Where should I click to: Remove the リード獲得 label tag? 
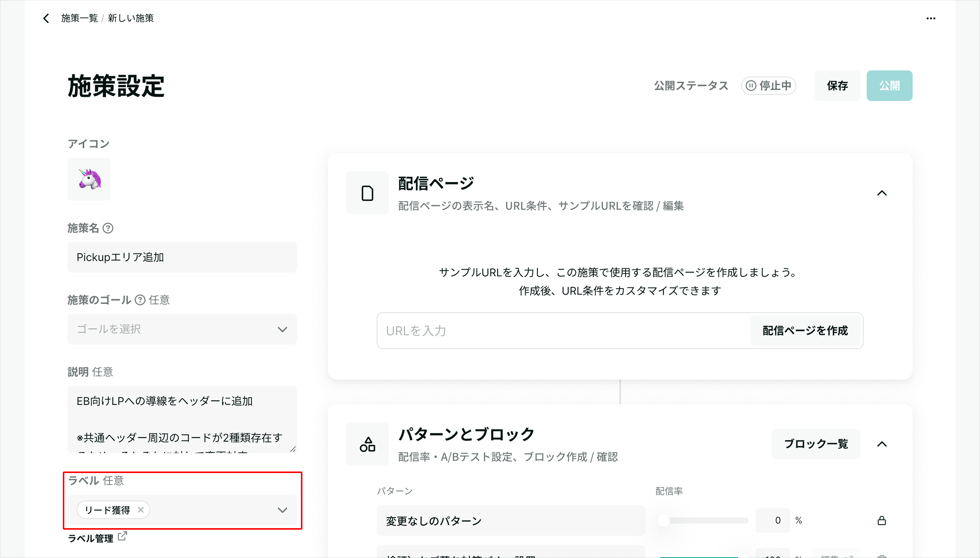pos(140,510)
